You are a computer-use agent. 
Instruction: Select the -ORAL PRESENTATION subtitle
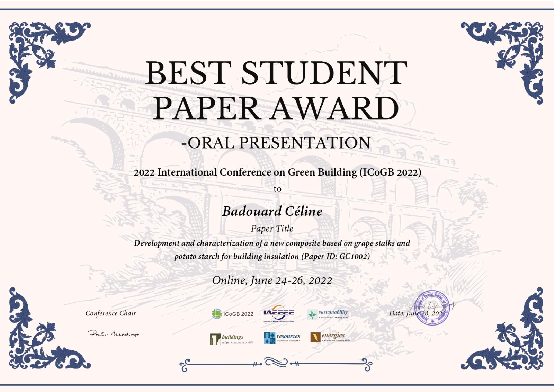(276, 143)
